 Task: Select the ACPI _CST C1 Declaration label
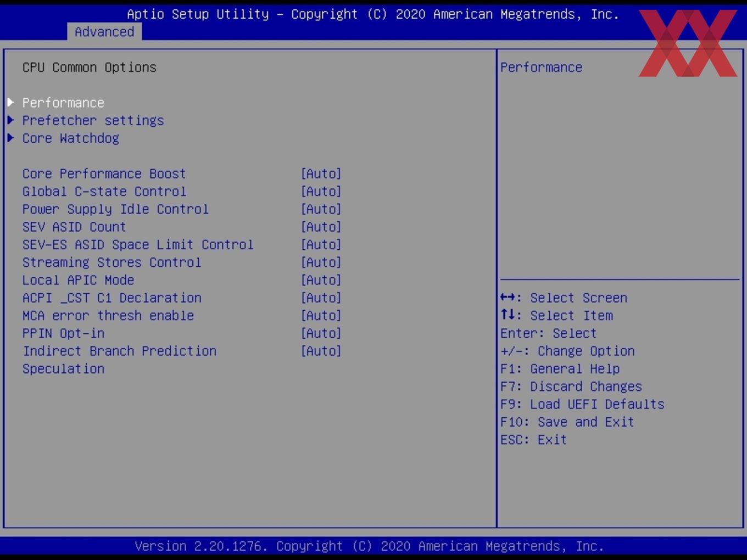pyautogui.click(x=112, y=298)
